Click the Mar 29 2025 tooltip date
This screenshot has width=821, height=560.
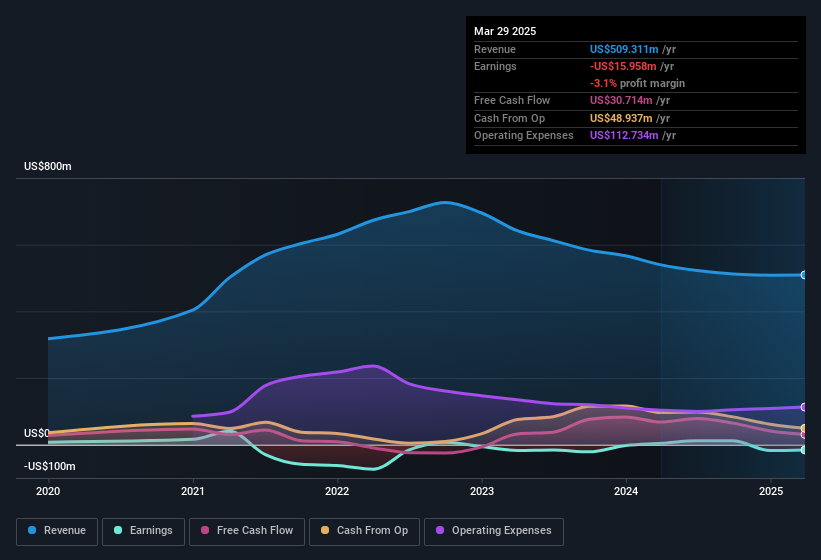pyautogui.click(x=505, y=31)
